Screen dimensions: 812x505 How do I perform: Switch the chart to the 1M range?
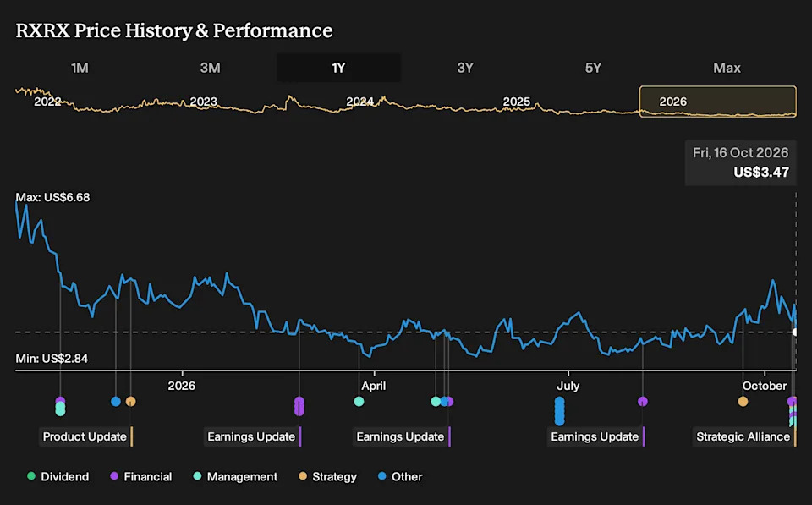point(80,68)
